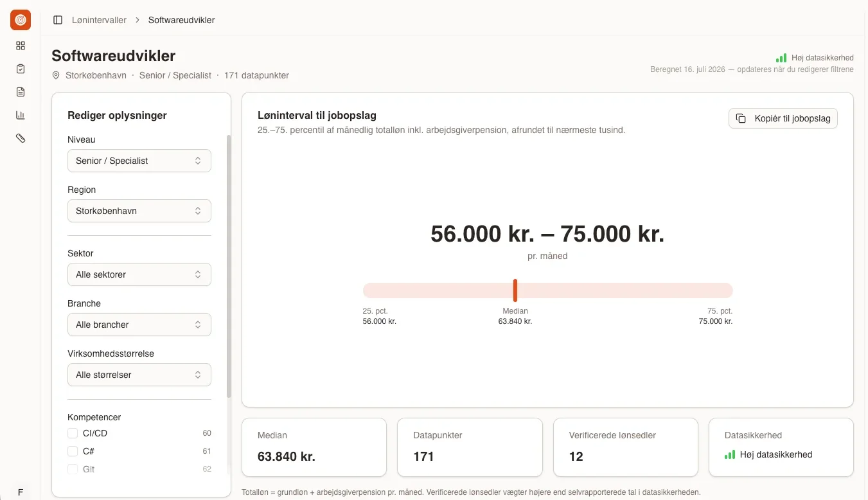Open the Branche dropdown
Image resolution: width=868 pixels, height=500 pixels.
tap(139, 325)
